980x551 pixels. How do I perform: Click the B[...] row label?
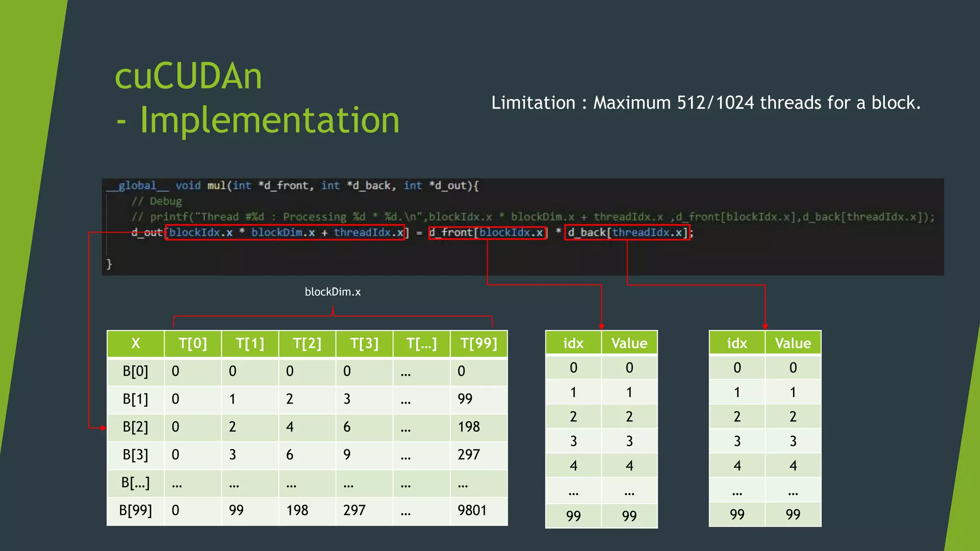click(x=135, y=483)
